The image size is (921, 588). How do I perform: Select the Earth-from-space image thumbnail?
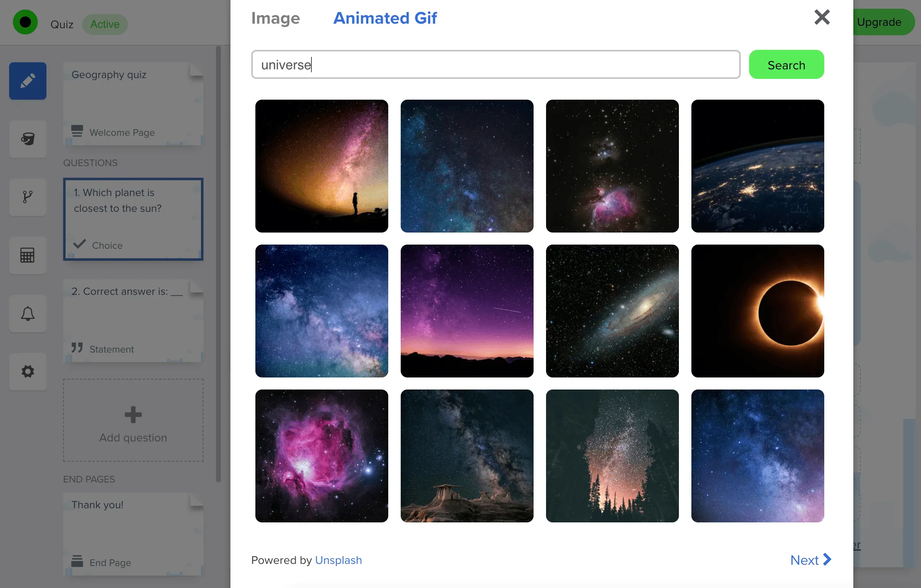click(757, 166)
